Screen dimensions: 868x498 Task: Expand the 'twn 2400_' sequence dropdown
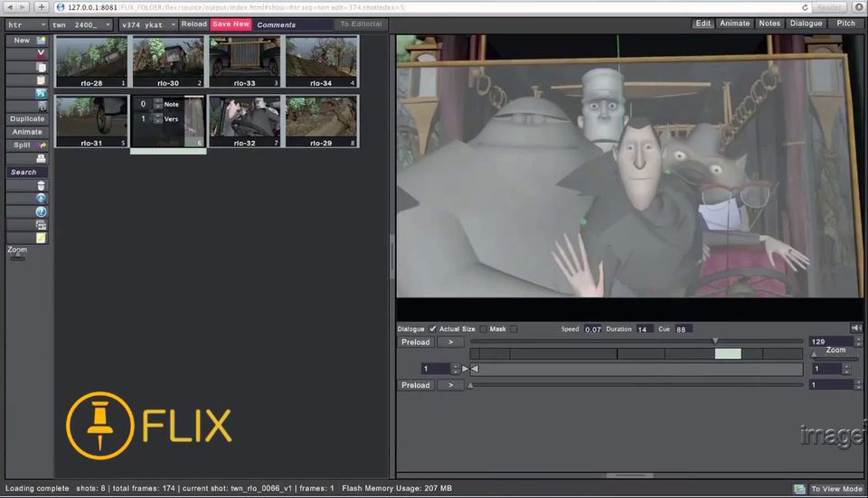point(82,24)
